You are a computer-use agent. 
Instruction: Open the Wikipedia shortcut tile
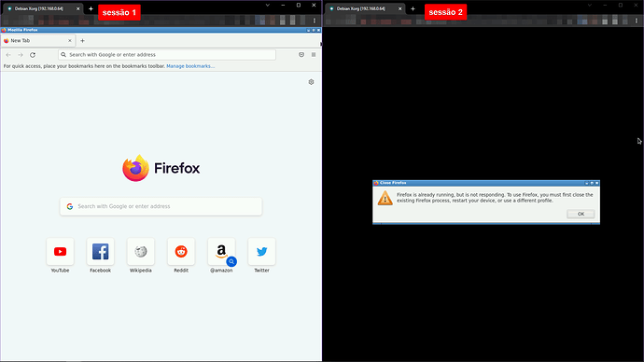pyautogui.click(x=140, y=251)
